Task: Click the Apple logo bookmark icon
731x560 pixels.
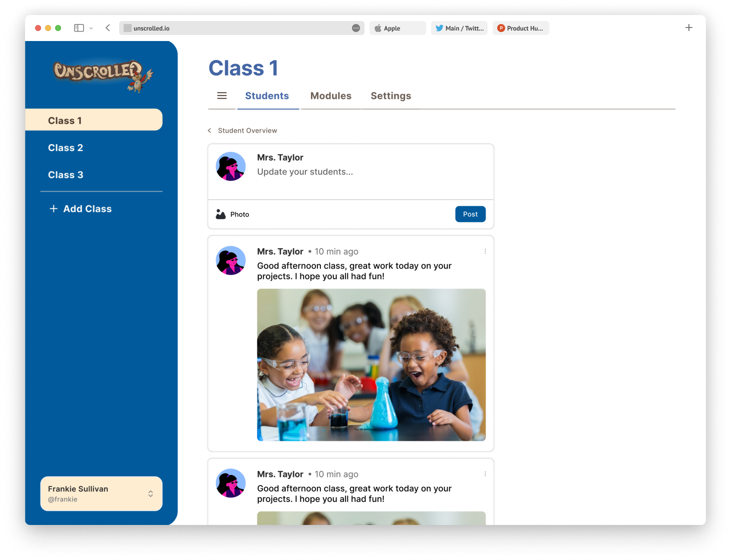Action: 378,28
